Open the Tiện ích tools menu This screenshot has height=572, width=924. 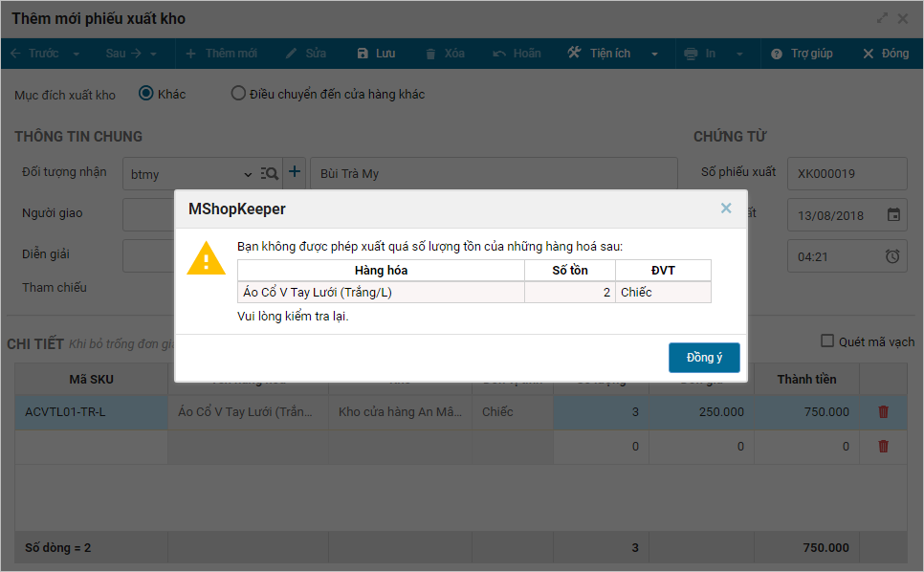pyautogui.click(x=600, y=53)
